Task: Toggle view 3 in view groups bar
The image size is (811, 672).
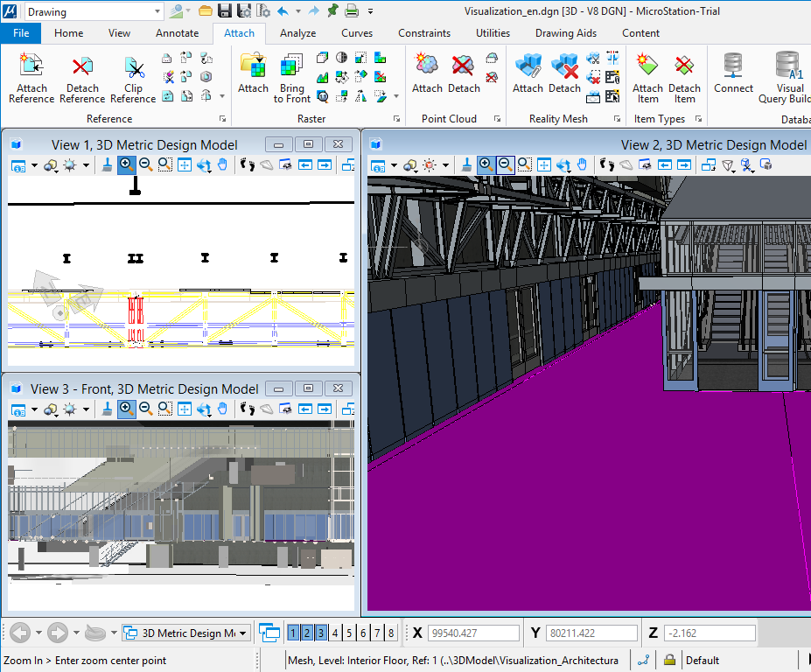Action: (321, 633)
